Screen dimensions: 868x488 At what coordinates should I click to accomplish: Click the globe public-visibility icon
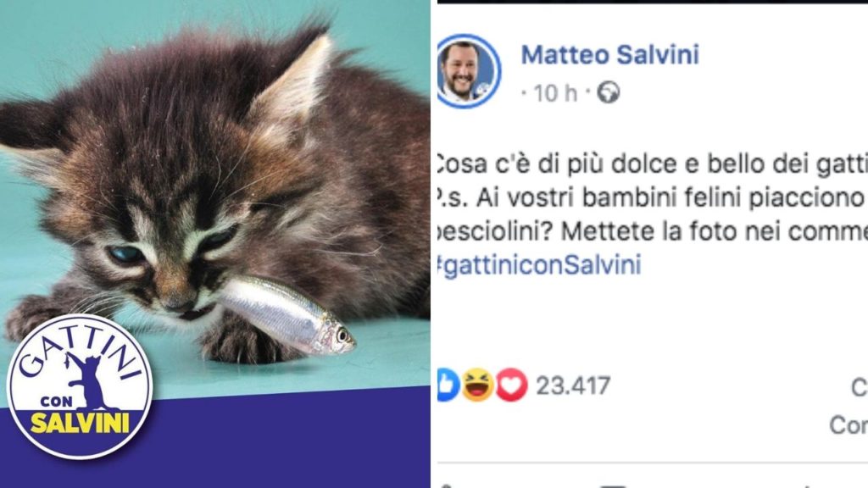pyautogui.click(x=609, y=92)
